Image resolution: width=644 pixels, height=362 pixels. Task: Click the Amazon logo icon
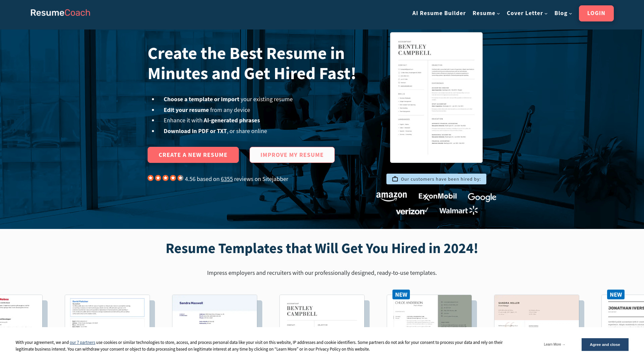coord(391,196)
